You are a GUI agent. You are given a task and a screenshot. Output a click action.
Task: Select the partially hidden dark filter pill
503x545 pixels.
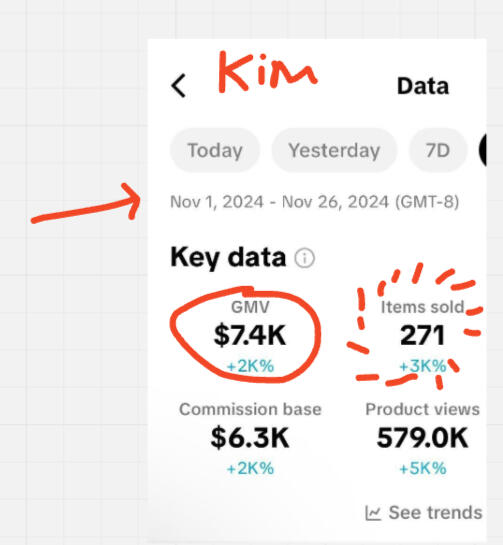(x=482, y=150)
